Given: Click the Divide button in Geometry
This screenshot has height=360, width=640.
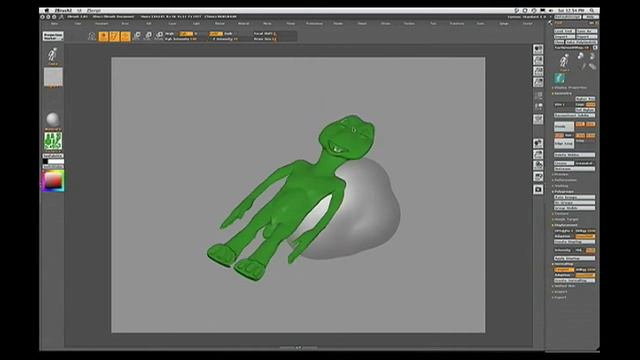Looking at the screenshot, I should pos(564,127).
